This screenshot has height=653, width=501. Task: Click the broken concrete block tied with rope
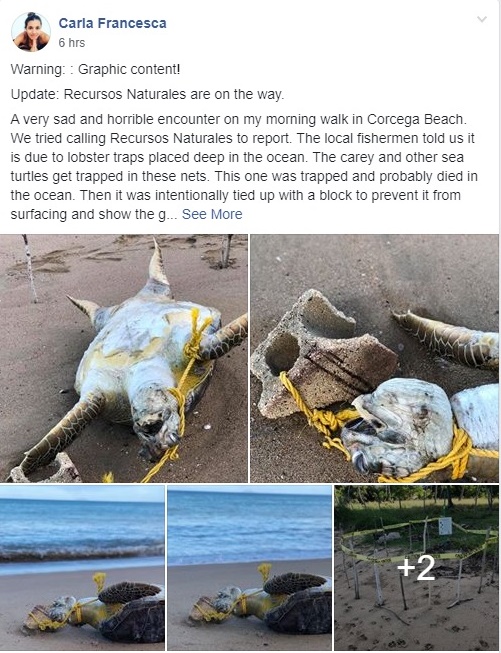pyautogui.click(x=321, y=354)
